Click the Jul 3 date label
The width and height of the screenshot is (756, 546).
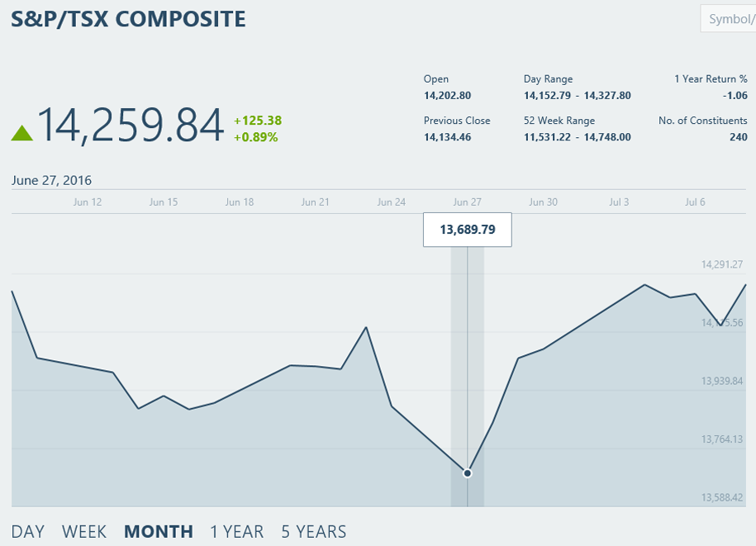pos(619,202)
